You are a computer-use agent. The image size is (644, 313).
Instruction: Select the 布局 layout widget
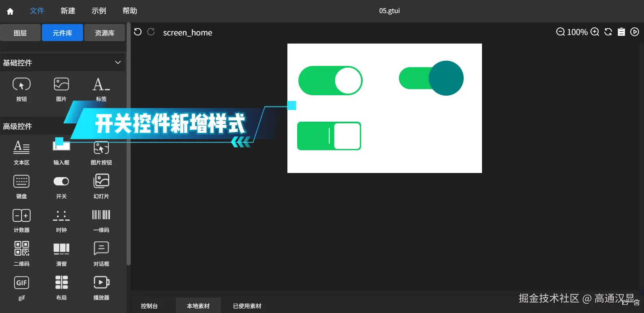pos(61,288)
